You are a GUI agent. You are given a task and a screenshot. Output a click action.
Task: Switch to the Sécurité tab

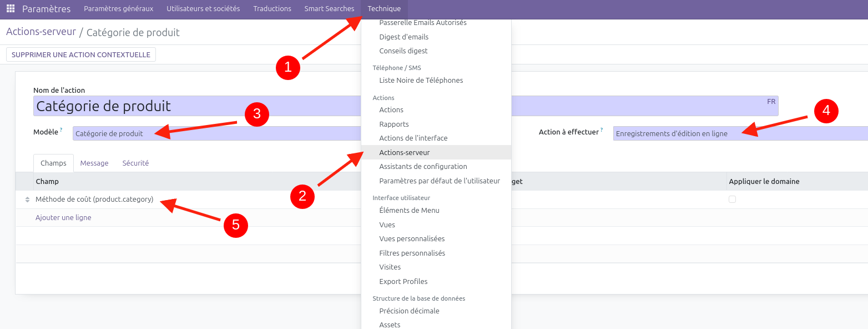point(135,163)
